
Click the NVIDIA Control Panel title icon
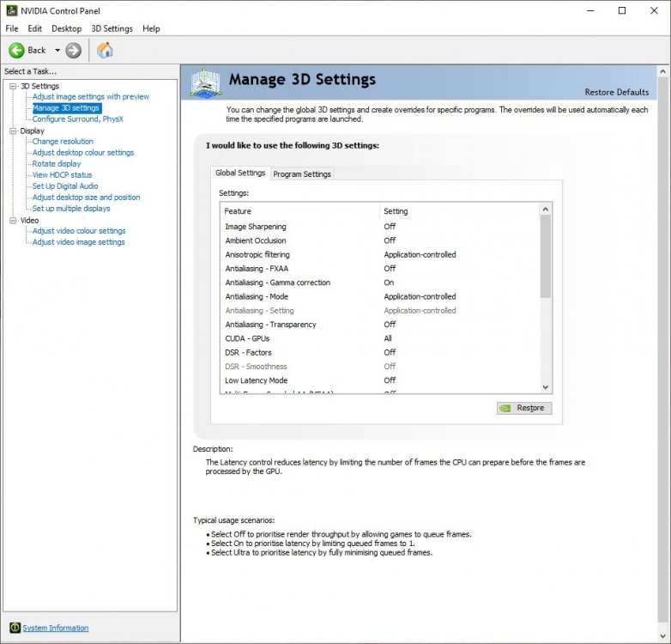(11, 10)
